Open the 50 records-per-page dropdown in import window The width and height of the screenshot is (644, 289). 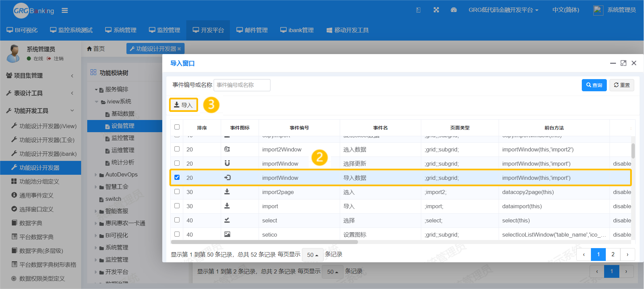313,255
